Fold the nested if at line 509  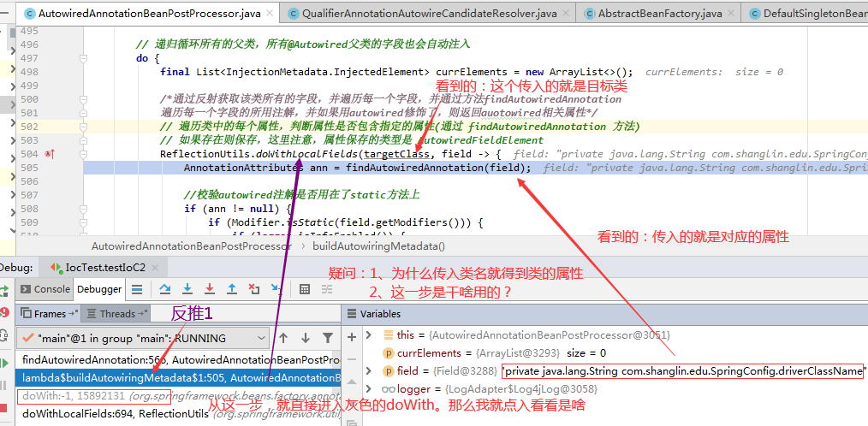(84, 222)
